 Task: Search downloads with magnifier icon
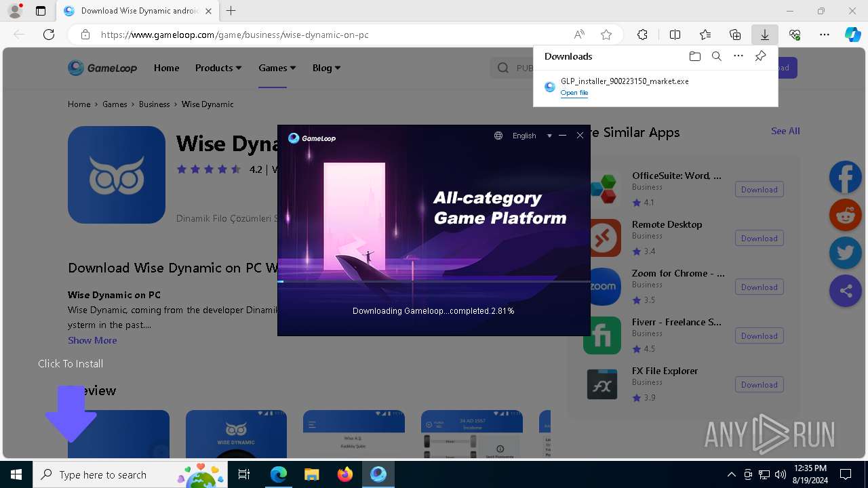716,56
